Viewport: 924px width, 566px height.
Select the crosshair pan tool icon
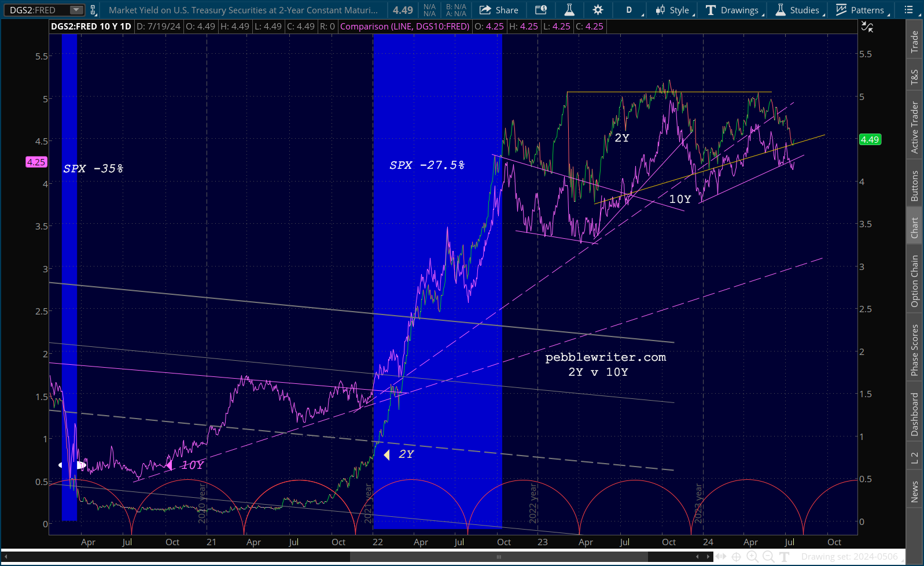[737, 557]
